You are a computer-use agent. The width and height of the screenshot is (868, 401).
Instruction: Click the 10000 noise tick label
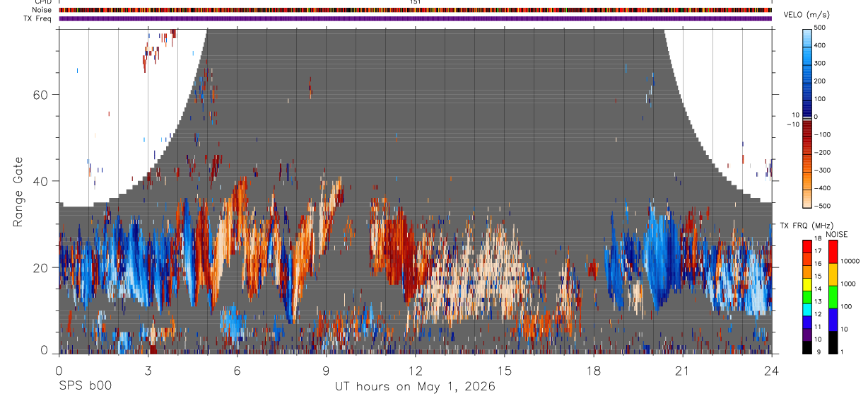[850, 261]
